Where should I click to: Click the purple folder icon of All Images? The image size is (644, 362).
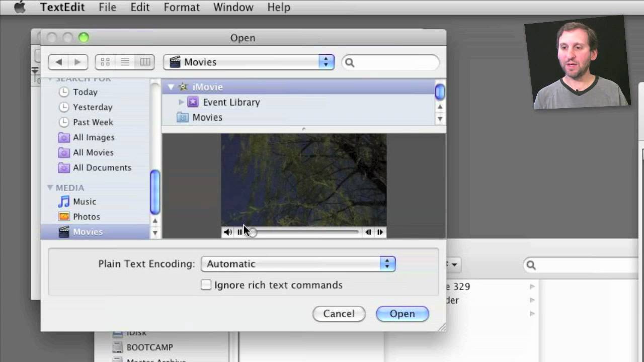tap(63, 137)
